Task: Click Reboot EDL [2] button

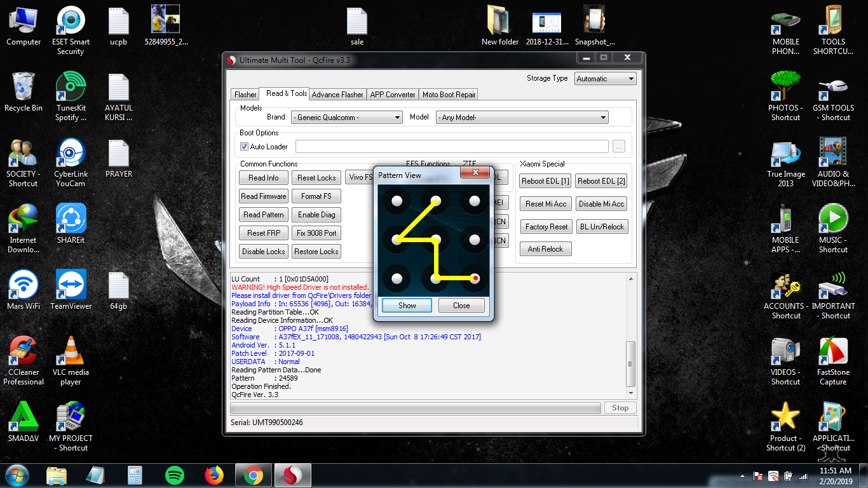Action: point(601,181)
